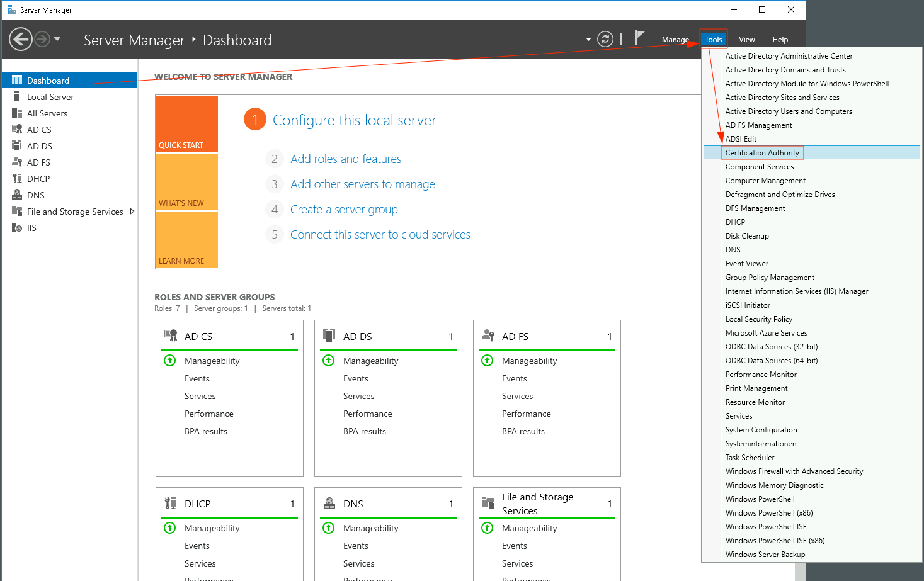The width and height of the screenshot is (924, 581).
Task: Click the All Servers sidebar icon
Action: pyautogui.click(x=17, y=113)
